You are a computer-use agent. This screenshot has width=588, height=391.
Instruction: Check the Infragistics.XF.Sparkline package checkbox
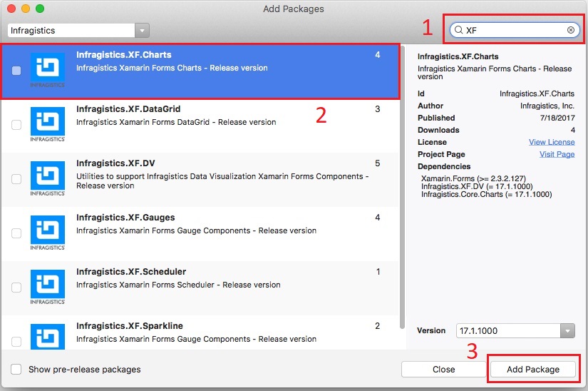pos(16,342)
